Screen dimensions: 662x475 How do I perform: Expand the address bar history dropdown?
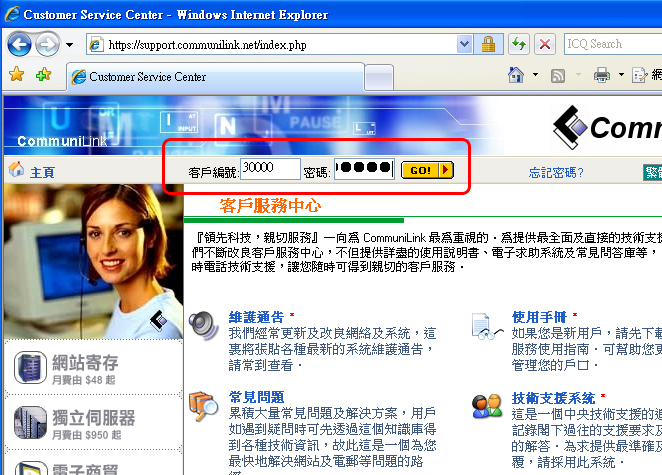pos(464,44)
